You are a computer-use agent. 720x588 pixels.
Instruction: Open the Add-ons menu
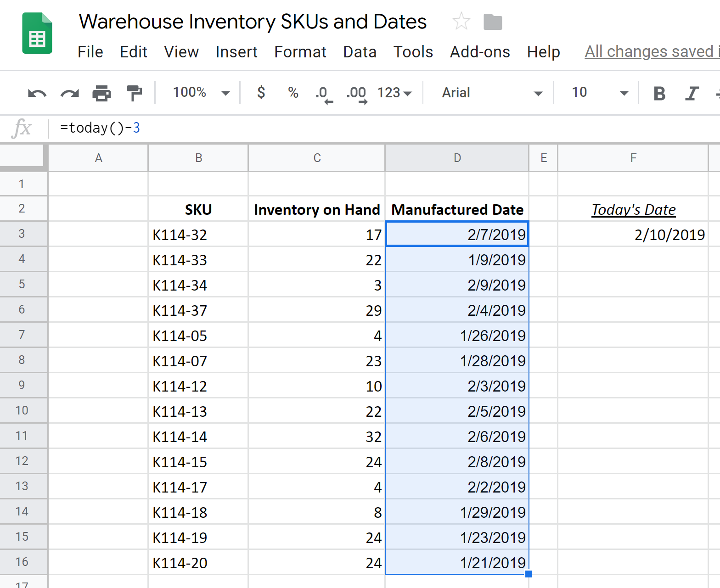[480, 52]
